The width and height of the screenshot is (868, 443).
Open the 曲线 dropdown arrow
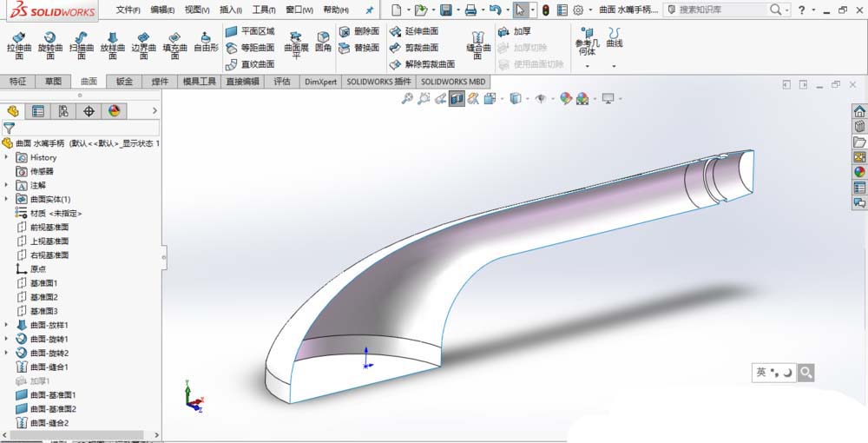tap(614, 66)
